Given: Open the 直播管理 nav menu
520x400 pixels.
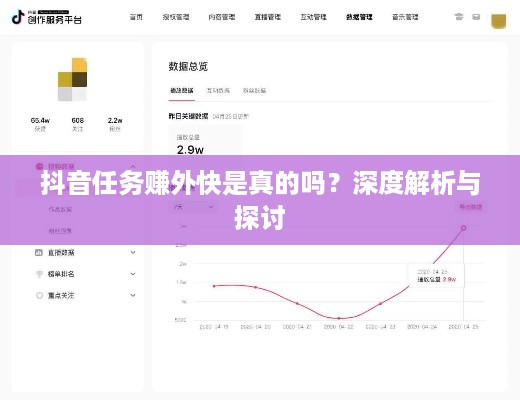Looking at the screenshot, I should pos(268,17).
